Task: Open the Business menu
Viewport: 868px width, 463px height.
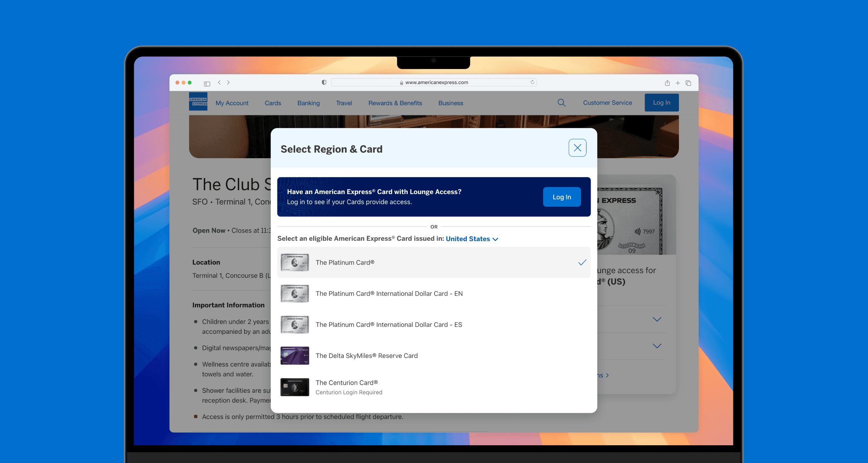Action: point(451,103)
